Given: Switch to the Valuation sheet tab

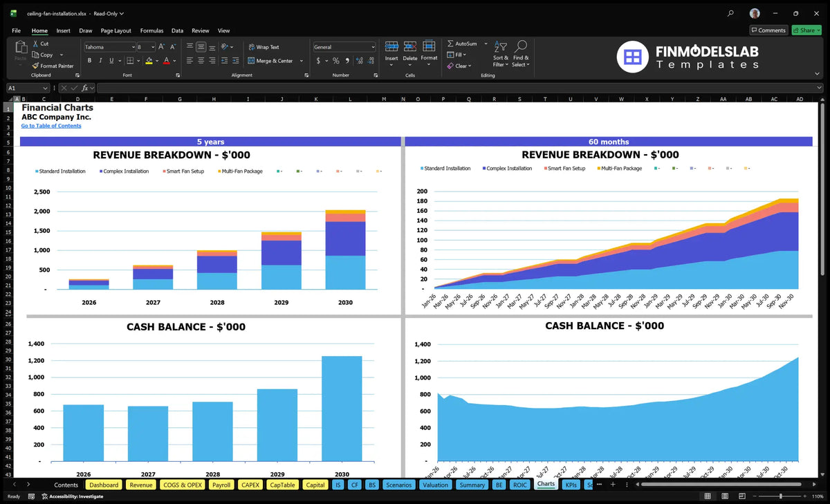Looking at the screenshot, I should pos(435,485).
